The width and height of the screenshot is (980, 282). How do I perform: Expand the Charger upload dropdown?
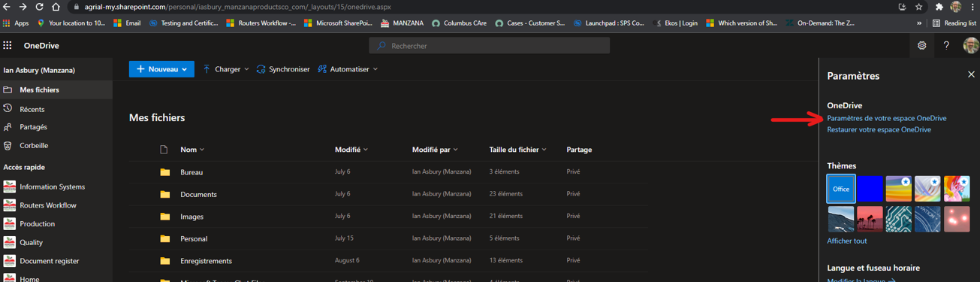point(225,69)
